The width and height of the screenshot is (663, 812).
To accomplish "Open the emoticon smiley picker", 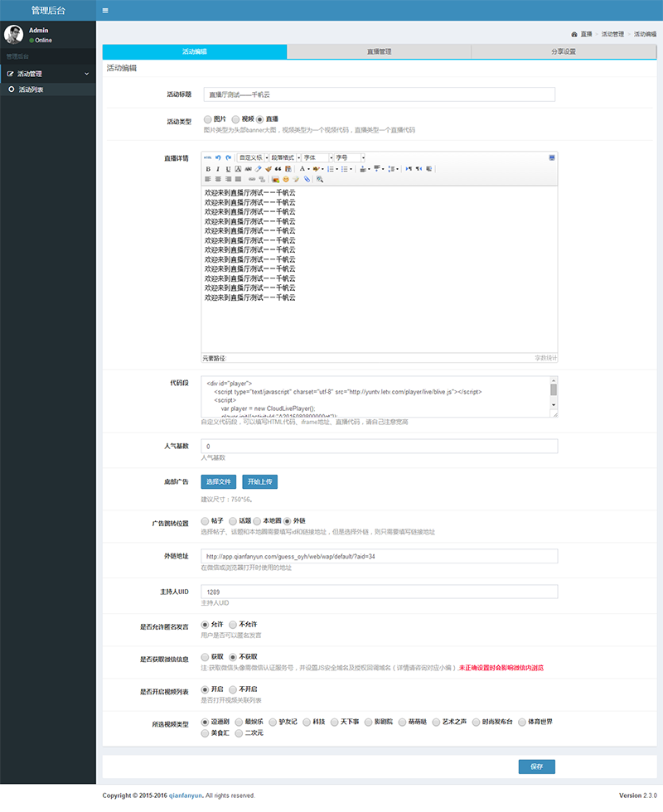I will pos(285,179).
